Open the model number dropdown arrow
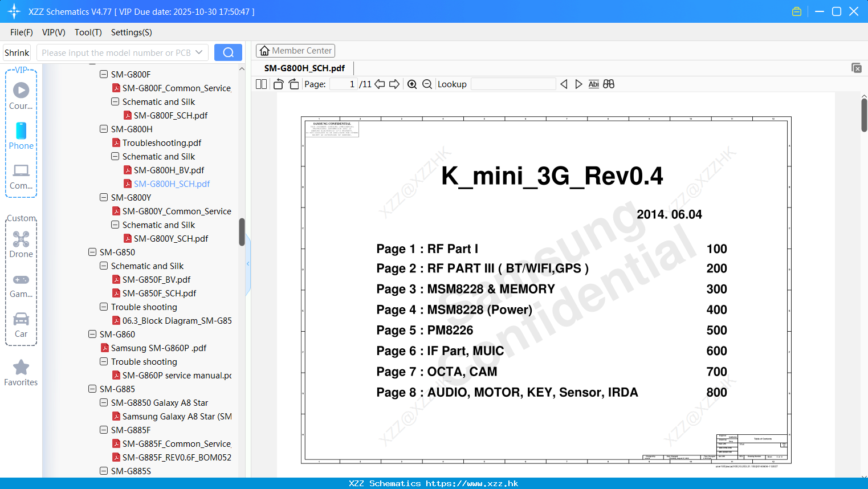Viewport: 868px width, 489px height. tap(199, 52)
